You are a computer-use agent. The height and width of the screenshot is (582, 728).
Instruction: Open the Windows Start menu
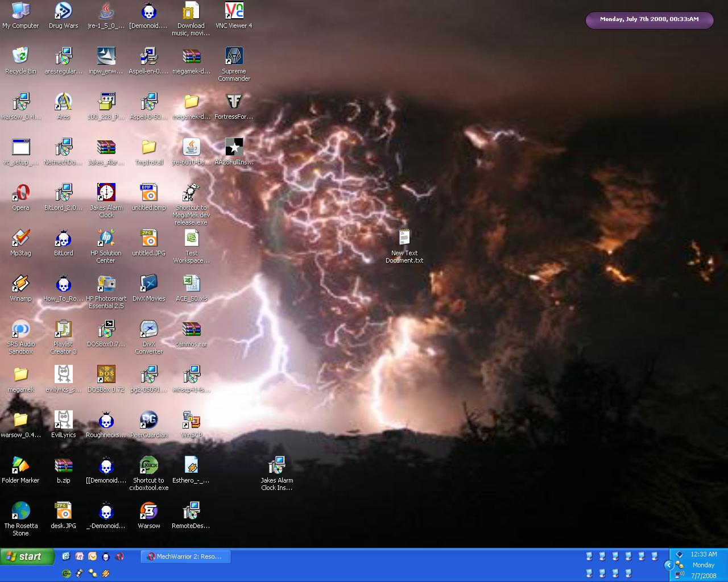tap(27, 556)
